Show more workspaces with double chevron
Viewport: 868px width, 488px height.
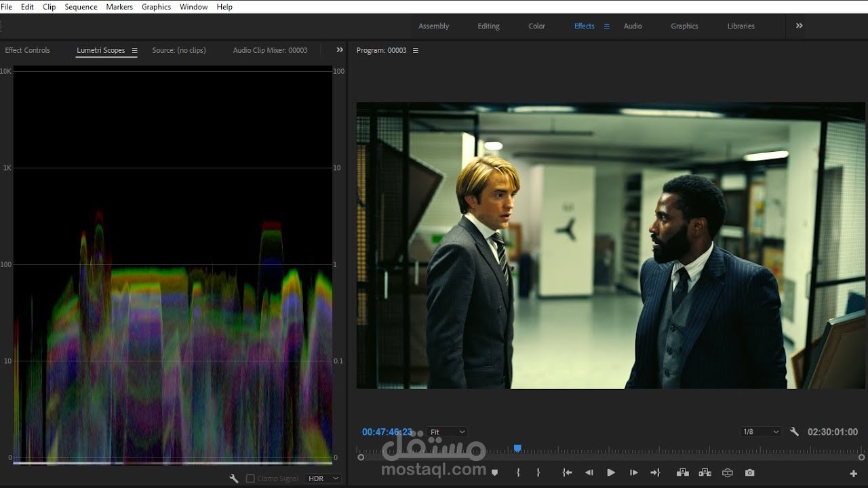tap(800, 26)
